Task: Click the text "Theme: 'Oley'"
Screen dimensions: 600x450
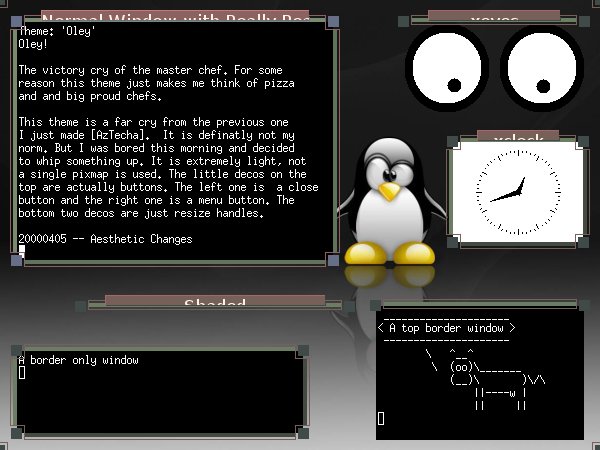Action: pos(57,31)
